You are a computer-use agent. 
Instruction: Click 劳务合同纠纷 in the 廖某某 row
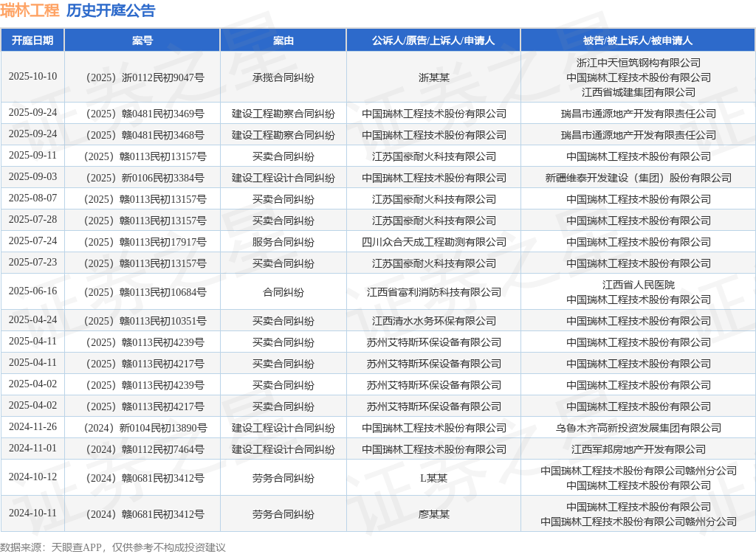pos(283,514)
